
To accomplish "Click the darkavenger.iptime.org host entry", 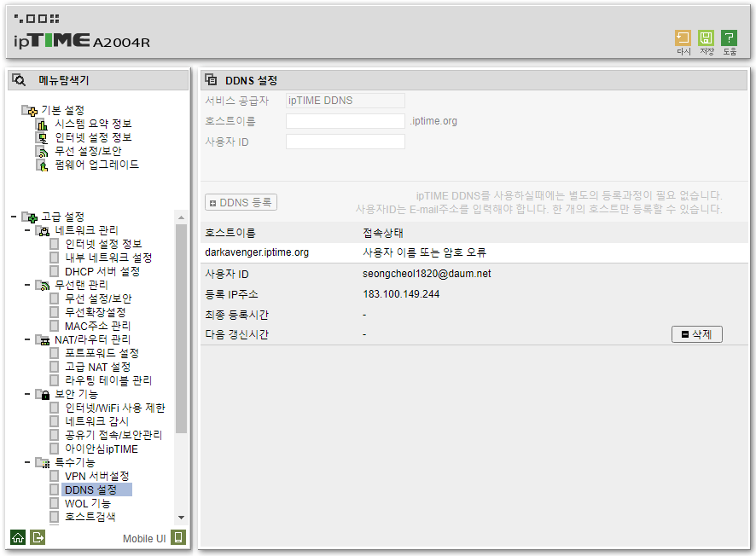I will point(257,252).
